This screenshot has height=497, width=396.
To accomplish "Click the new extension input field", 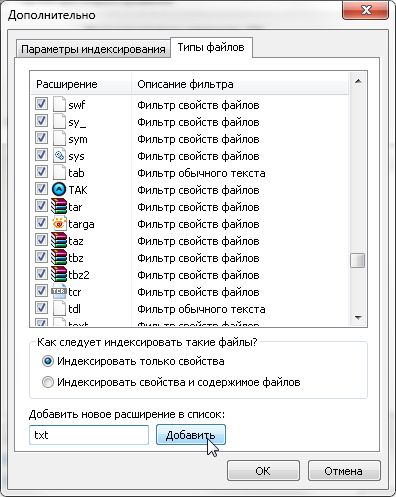I will click(89, 435).
